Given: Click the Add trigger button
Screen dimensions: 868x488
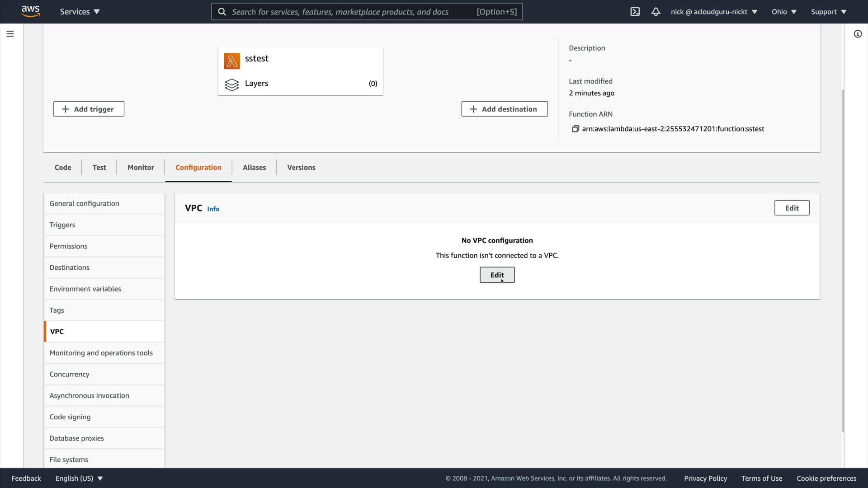Looking at the screenshot, I should 89,109.
